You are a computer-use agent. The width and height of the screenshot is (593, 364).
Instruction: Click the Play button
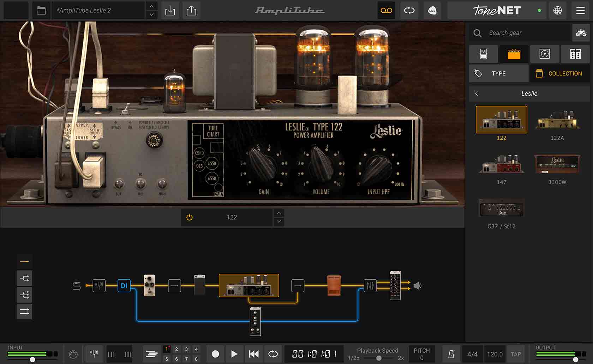coord(234,354)
